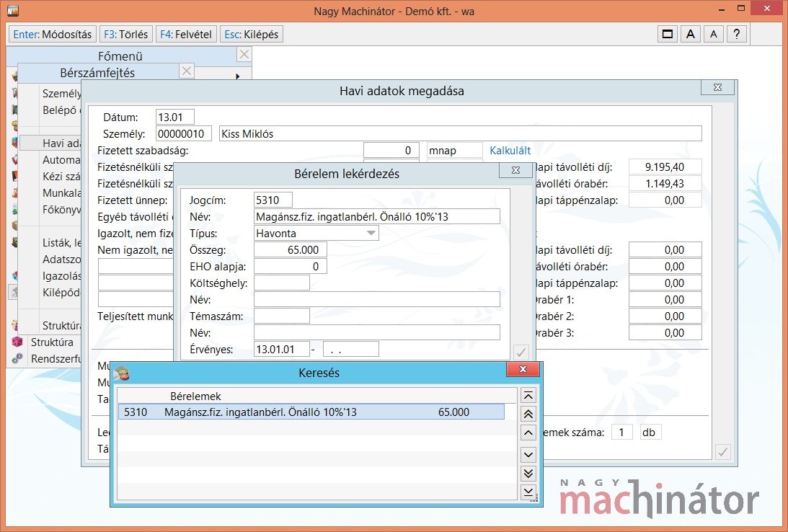788x532 pixels.
Task: Click the page-up double chevron in Keresés
Action: (x=528, y=414)
